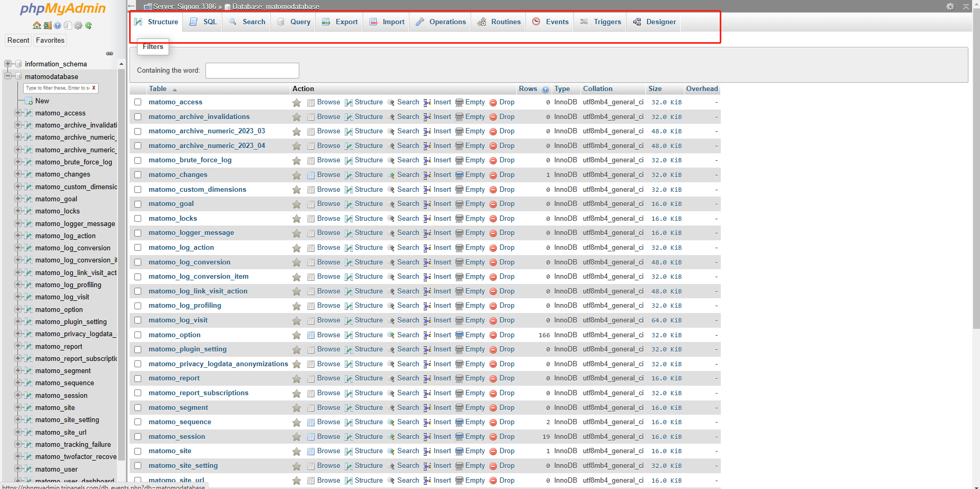Click the Rows column help icon

click(545, 90)
